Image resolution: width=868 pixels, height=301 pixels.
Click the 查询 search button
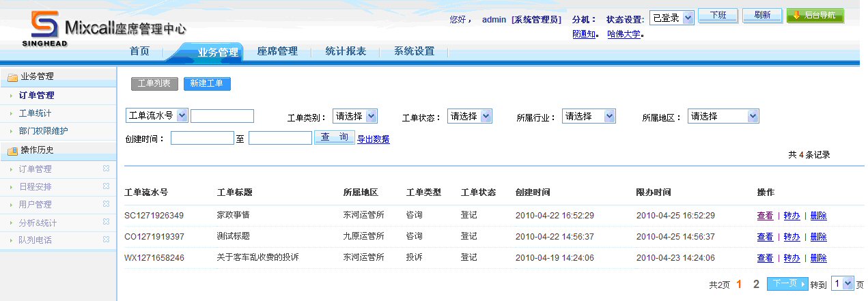click(334, 138)
